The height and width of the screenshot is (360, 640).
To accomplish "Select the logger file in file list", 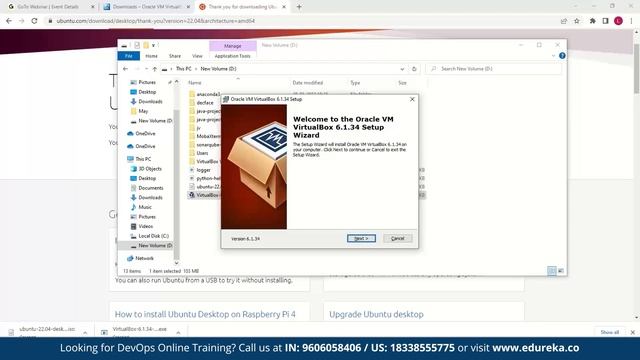I will (203, 170).
